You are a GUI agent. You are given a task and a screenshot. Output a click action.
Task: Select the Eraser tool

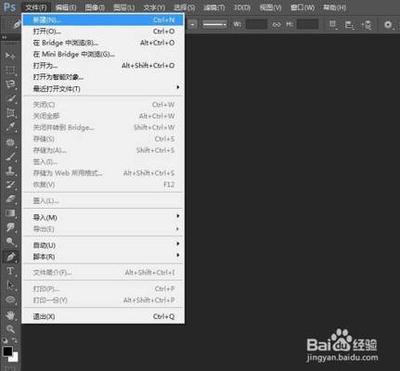click(x=10, y=199)
